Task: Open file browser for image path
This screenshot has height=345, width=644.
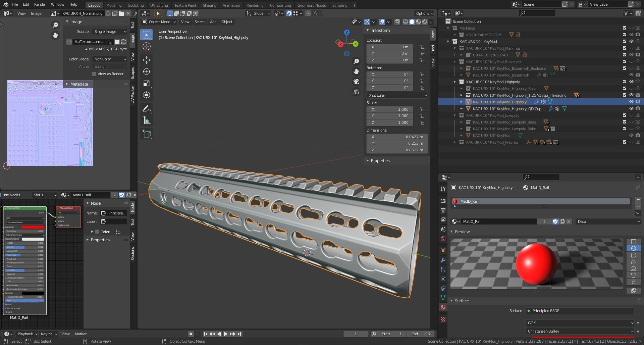Action: tap(117, 42)
